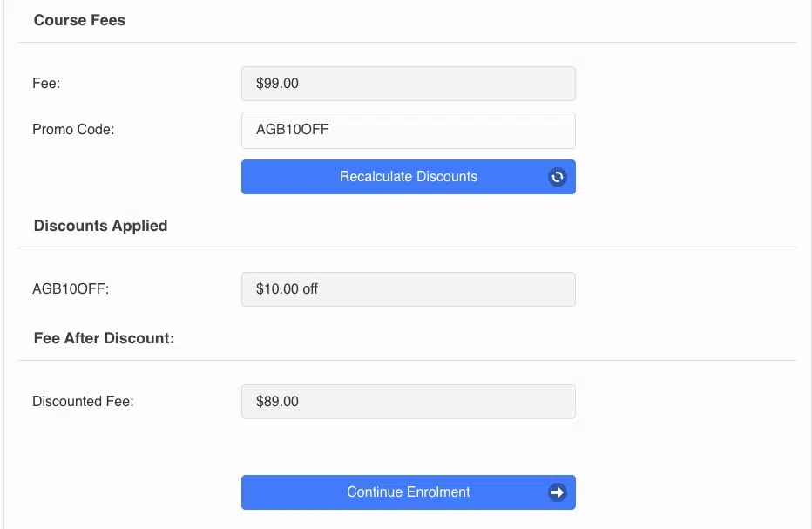Click the form panel's left border line
This screenshot has height=529, width=812.
point(3,261)
